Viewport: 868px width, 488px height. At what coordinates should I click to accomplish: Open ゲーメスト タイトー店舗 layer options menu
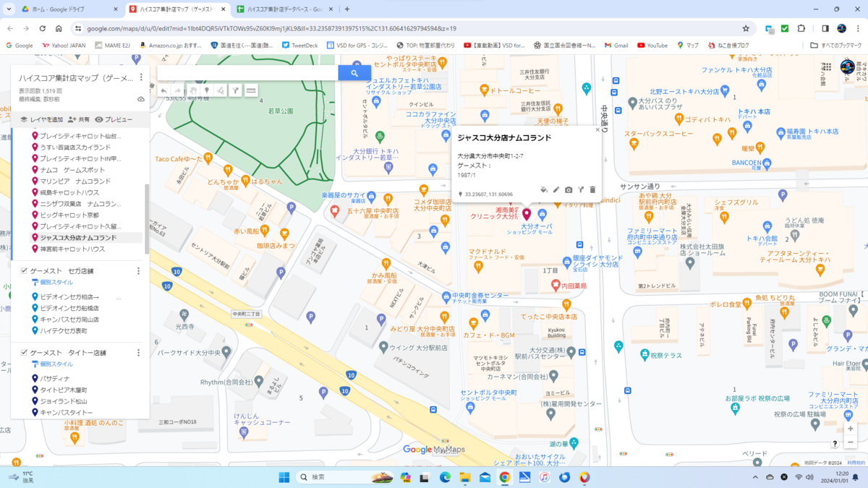tap(139, 353)
